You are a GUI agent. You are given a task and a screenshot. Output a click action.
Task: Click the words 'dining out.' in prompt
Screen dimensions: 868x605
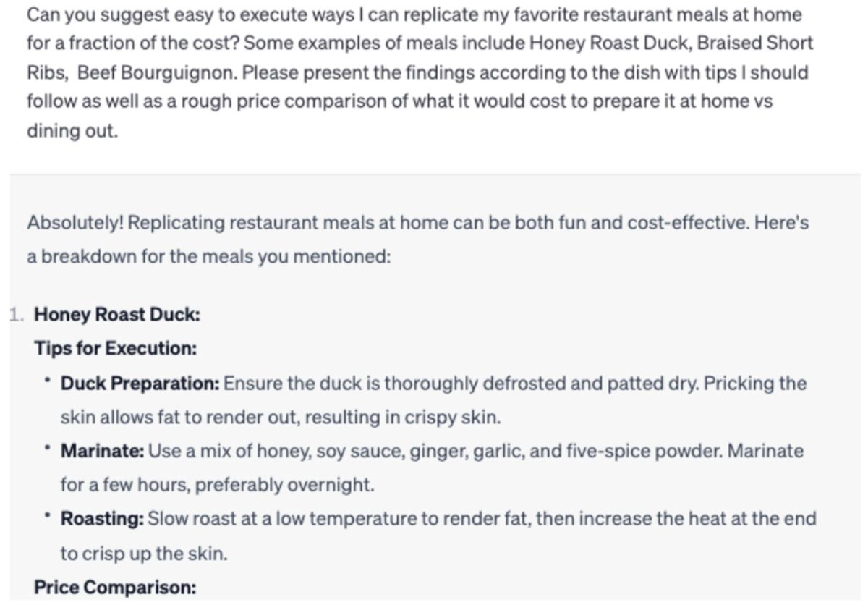(72, 133)
